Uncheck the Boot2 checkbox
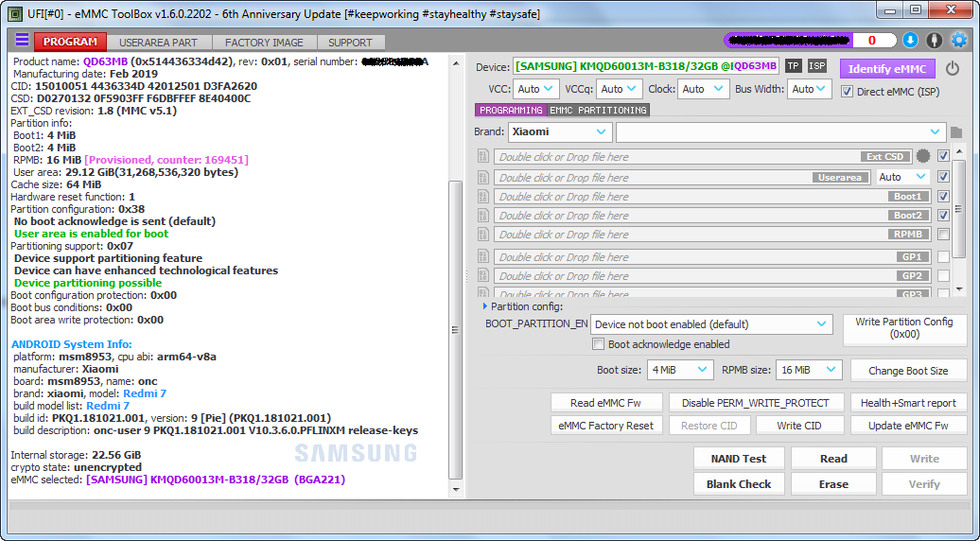The image size is (980, 541). [x=944, y=215]
